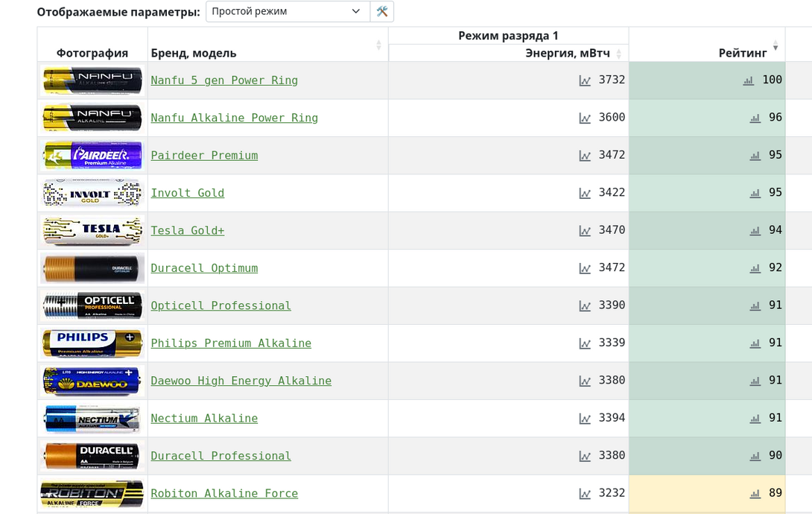The image size is (812, 514).
Task: Click the rating bar icon for Philips Premium Alkaline
Action: pyautogui.click(x=755, y=343)
